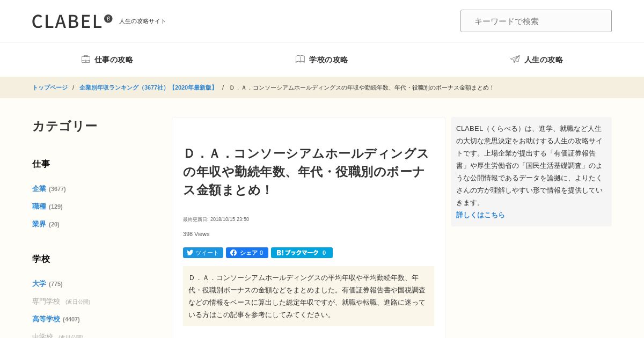Click the 詳しくはこちら link
644x338 pixels.
pos(480,215)
